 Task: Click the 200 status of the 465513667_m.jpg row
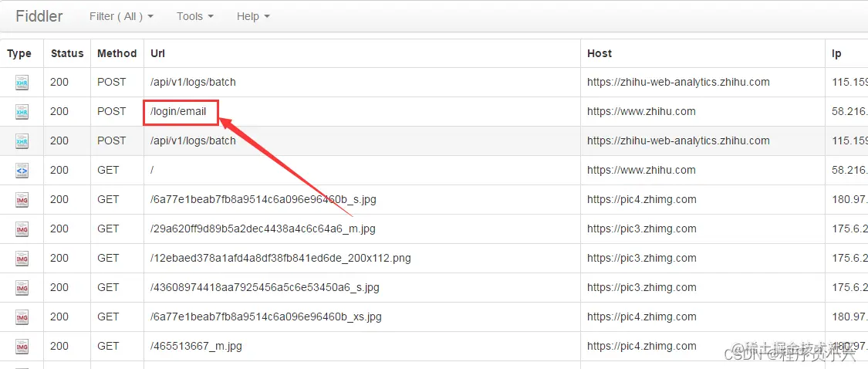[59, 347]
